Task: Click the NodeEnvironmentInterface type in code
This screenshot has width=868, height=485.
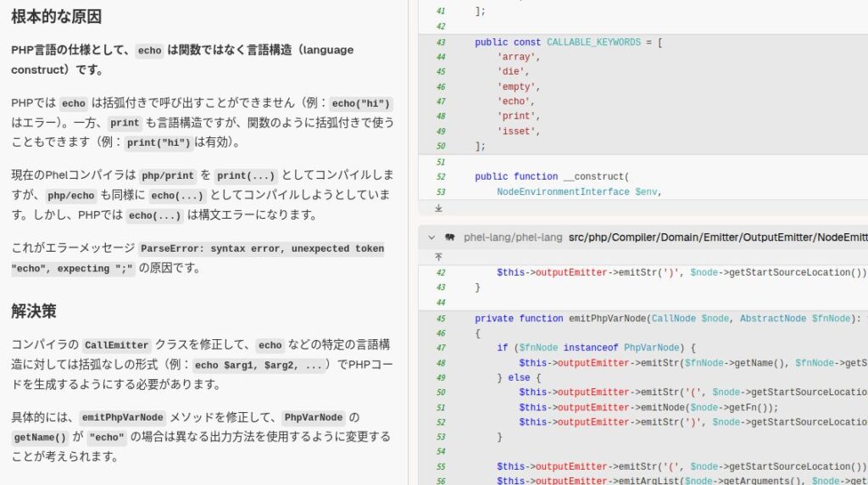Action: (563, 192)
